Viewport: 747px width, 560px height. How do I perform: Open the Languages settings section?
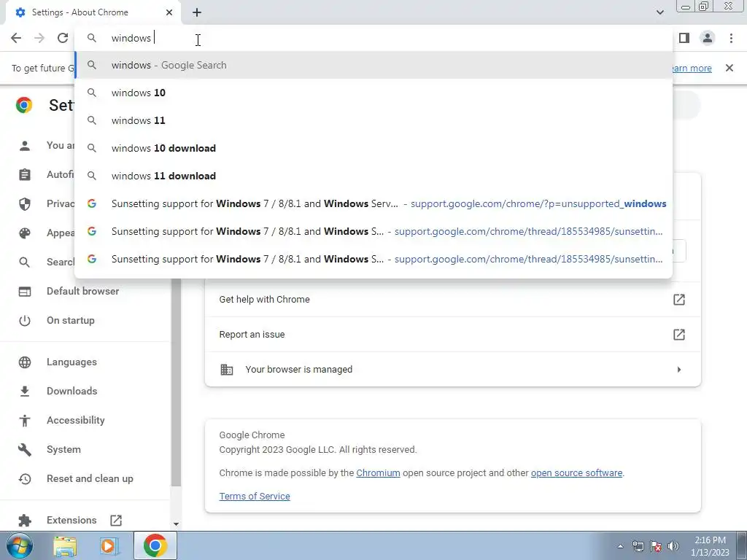[71, 362]
